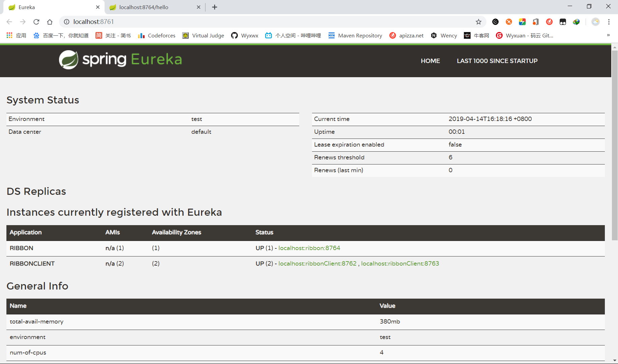
Task: Open a new browser tab
Action: coord(215,7)
